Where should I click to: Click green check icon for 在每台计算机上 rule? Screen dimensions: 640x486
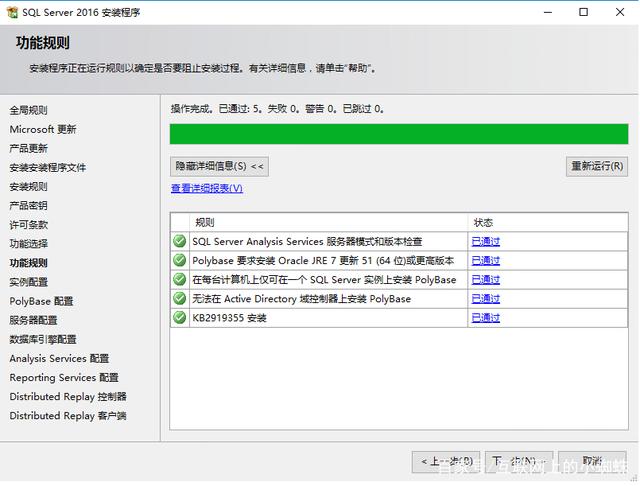[x=180, y=280]
